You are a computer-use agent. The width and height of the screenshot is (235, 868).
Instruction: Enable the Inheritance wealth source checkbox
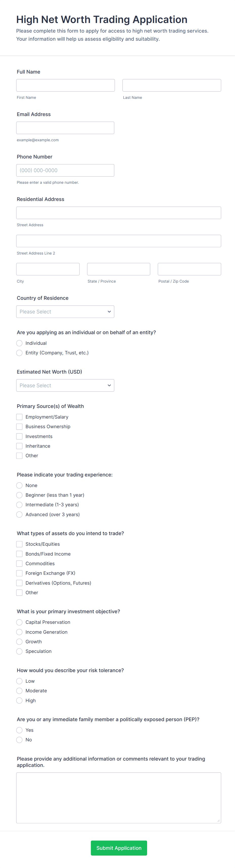coord(19,446)
